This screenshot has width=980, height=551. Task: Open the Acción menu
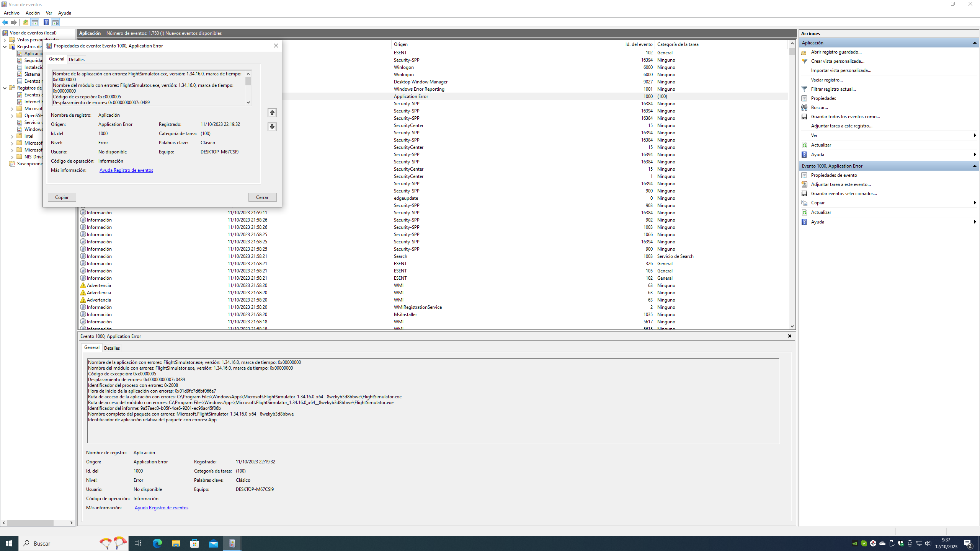pyautogui.click(x=33, y=13)
